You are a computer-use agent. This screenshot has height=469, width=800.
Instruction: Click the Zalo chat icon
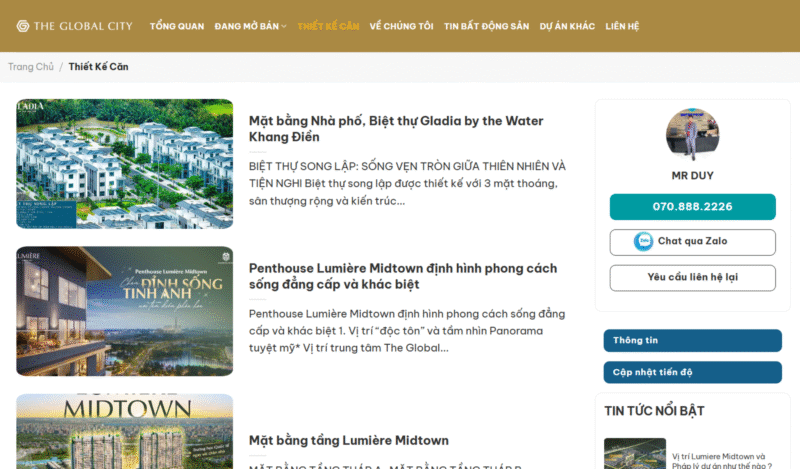[643, 241]
